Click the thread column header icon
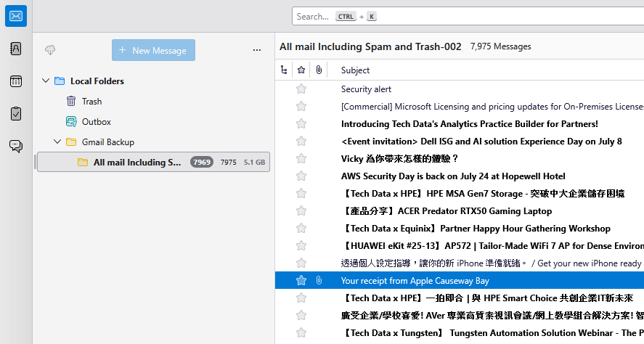Screen dimensions: 644x344 tap(284, 70)
